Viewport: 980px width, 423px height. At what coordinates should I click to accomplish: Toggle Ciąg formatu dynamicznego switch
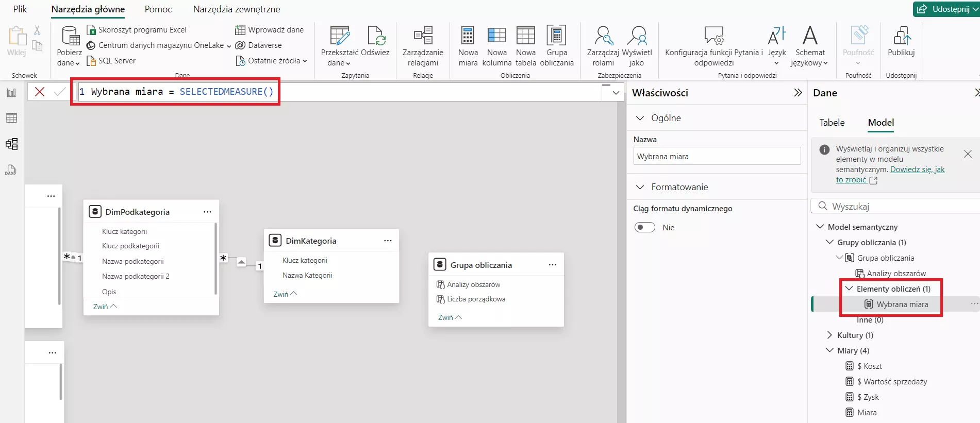pyautogui.click(x=644, y=227)
